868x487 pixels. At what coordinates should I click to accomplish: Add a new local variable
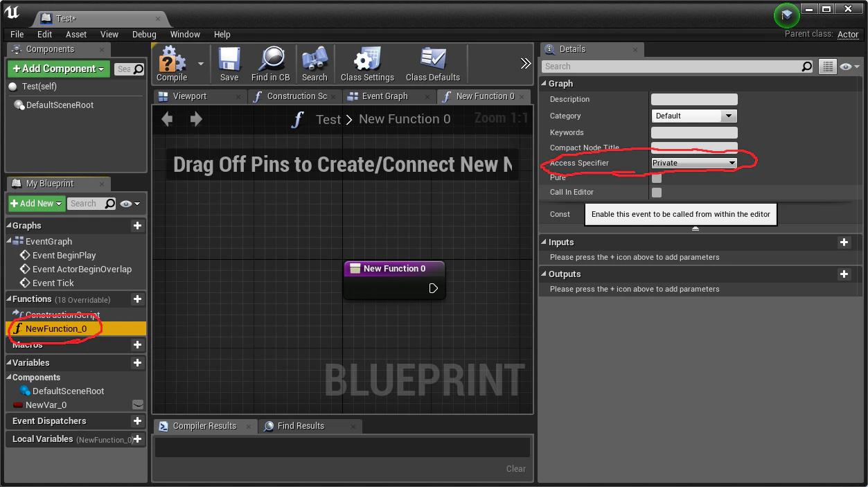(x=137, y=439)
